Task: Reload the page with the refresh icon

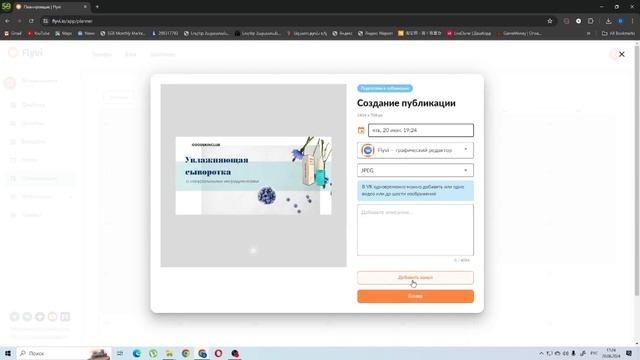Action: pos(31,21)
